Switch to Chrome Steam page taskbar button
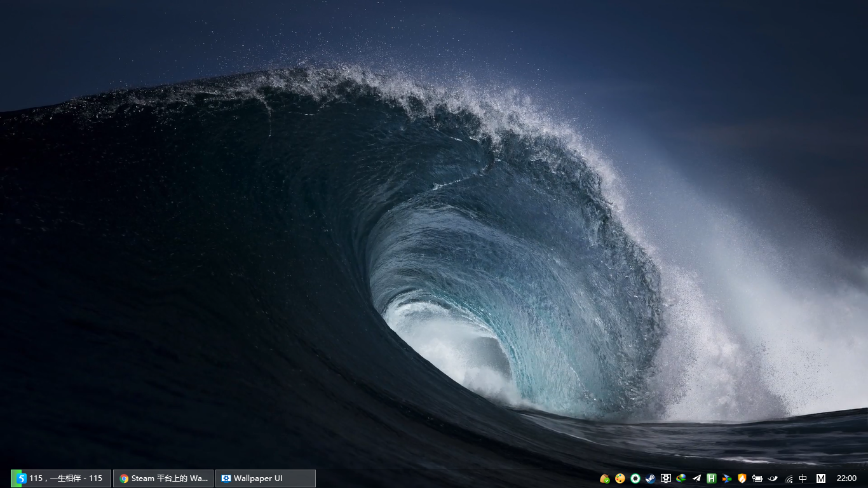 pyautogui.click(x=163, y=478)
